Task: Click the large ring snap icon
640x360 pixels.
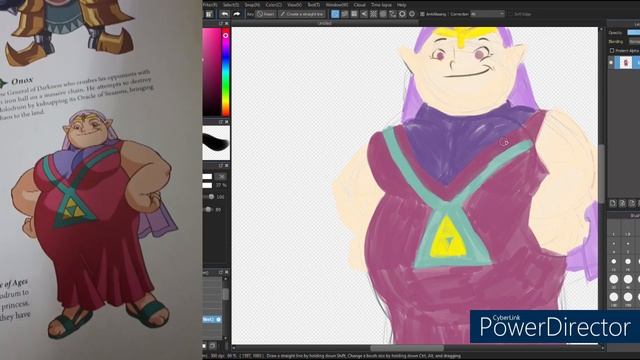Action: pos(402,14)
